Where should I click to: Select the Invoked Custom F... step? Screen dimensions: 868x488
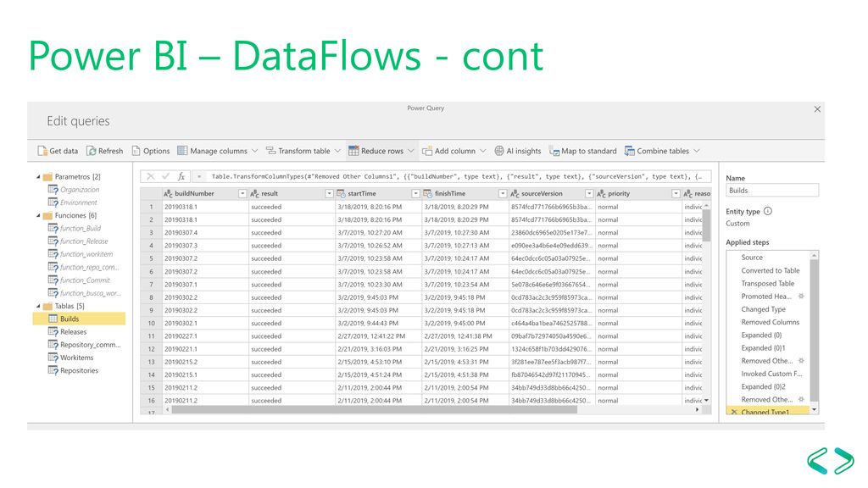point(771,374)
